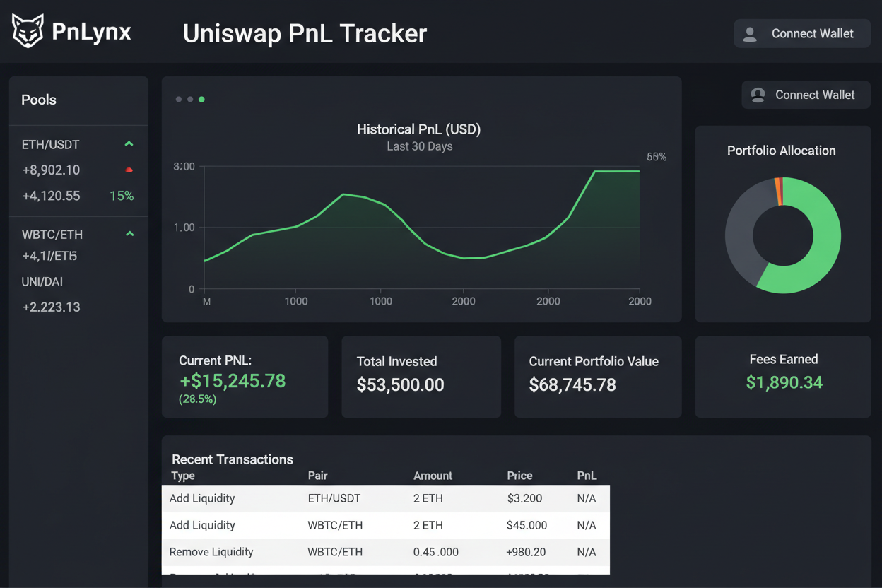
Task: Click the header Connect Wallet button
Action: (801, 33)
